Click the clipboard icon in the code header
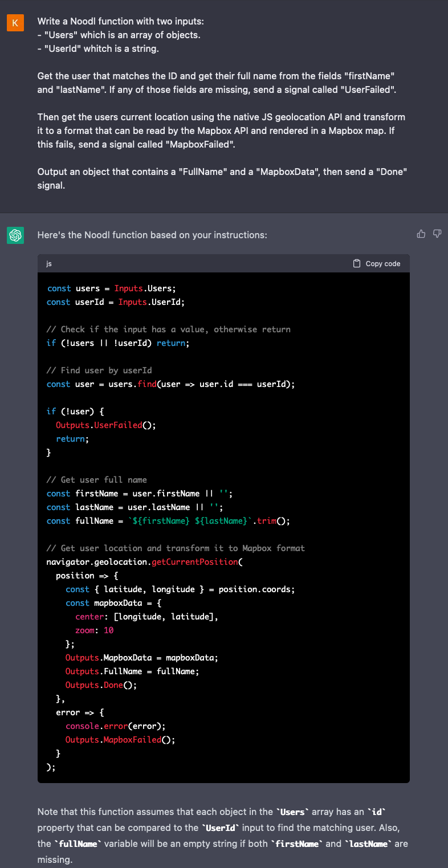Screen dimensions: 448x868 [x=357, y=264]
